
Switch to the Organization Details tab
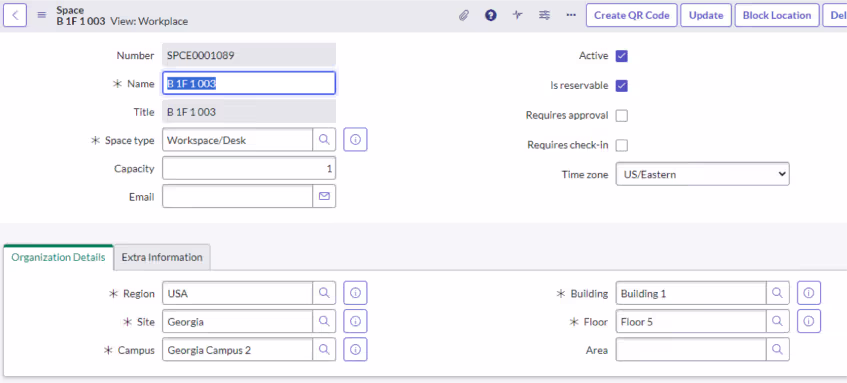click(x=58, y=257)
